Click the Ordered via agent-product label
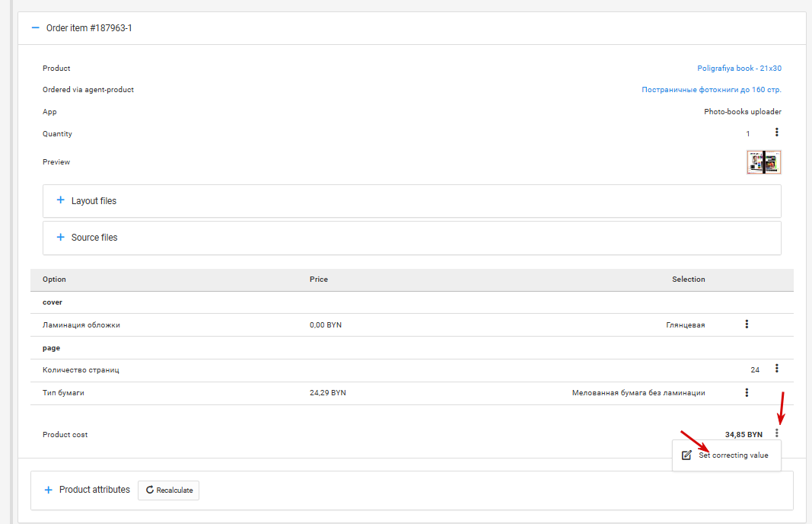The image size is (812, 524). tap(88, 90)
